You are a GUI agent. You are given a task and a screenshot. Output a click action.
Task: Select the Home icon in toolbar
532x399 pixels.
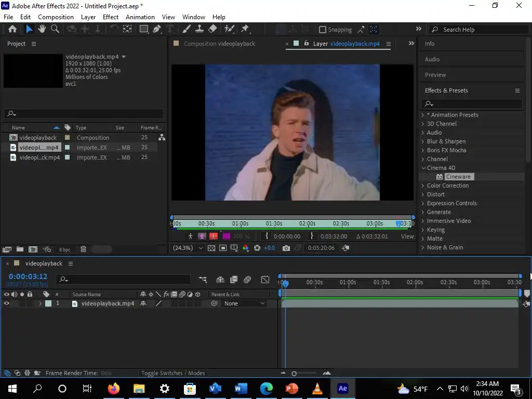coord(12,29)
